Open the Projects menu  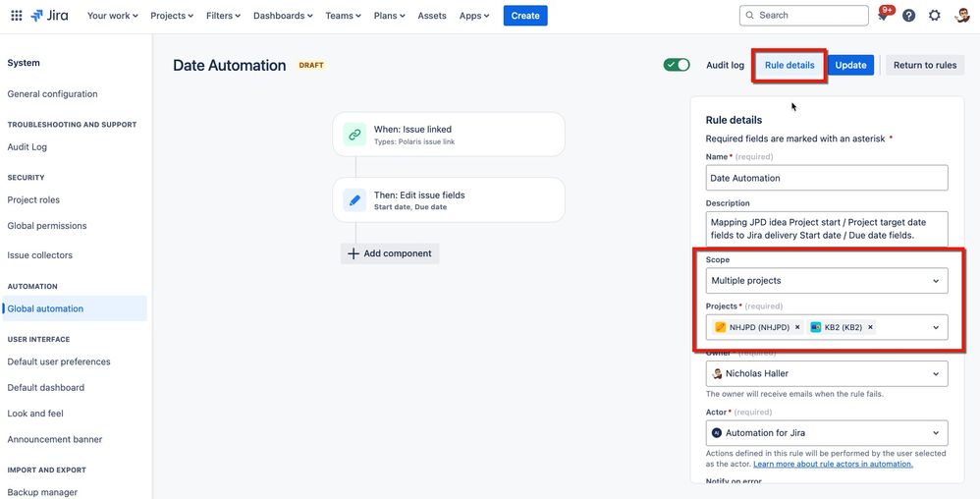click(172, 16)
